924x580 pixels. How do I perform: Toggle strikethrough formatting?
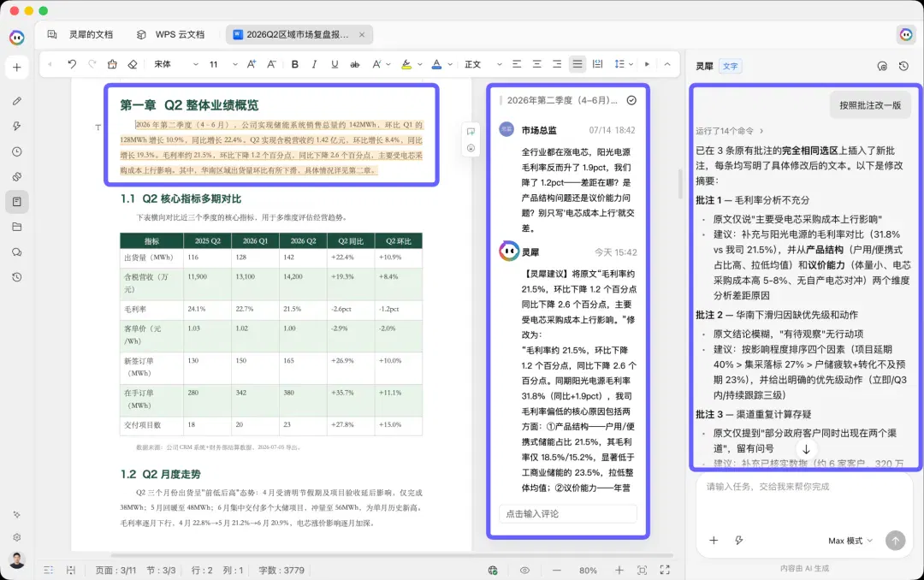pyautogui.click(x=355, y=64)
